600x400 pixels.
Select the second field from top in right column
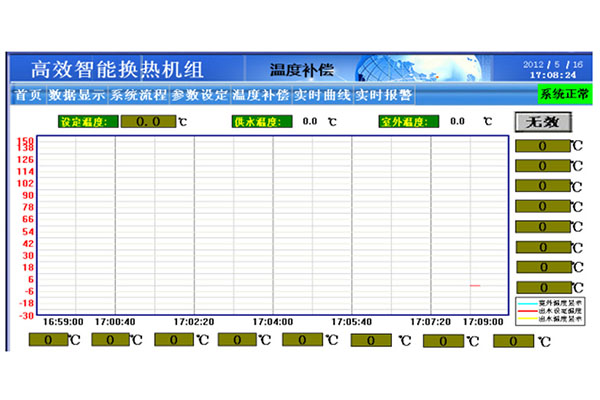pos(543,166)
